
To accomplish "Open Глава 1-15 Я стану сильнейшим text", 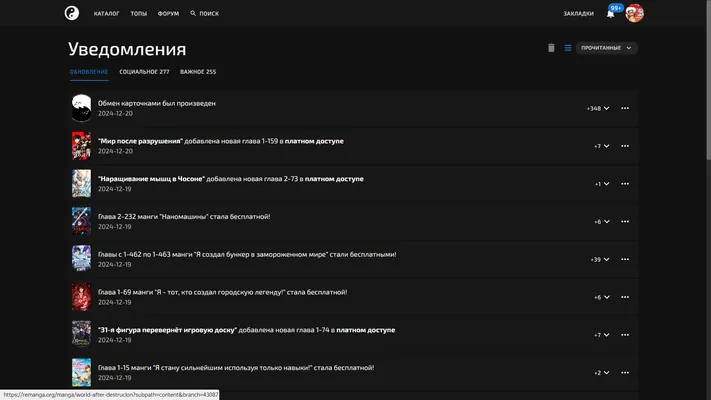I will click(236, 368).
